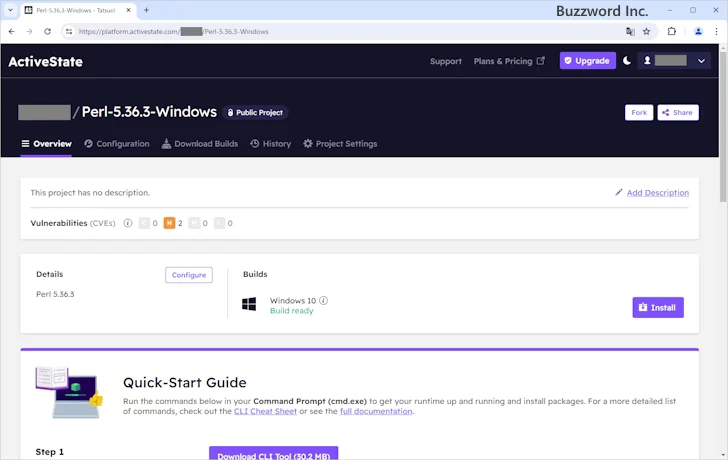Share the project
The width and height of the screenshot is (728, 460).
click(x=678, y=112)
